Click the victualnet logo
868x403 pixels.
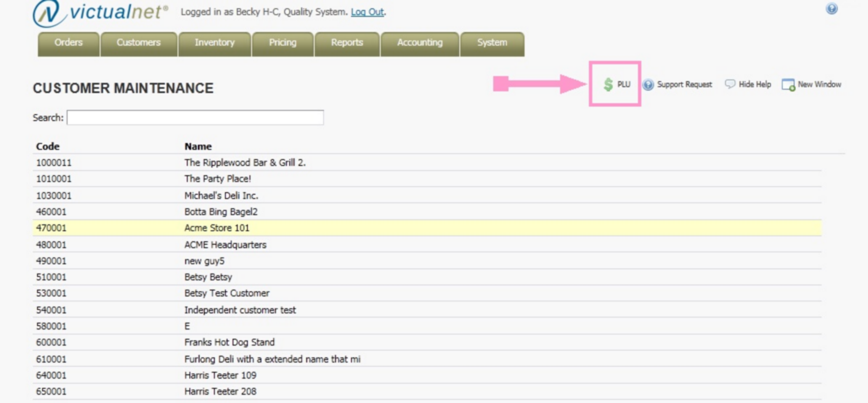(100, 13)
